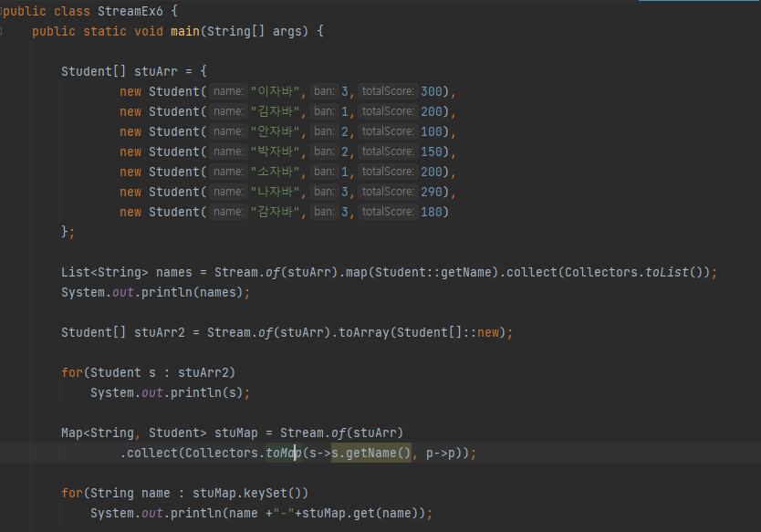The height and width of the screenshot is (532, 761).
Task: Click the keySet() call in second loop
Action: (x=272, y=493)
